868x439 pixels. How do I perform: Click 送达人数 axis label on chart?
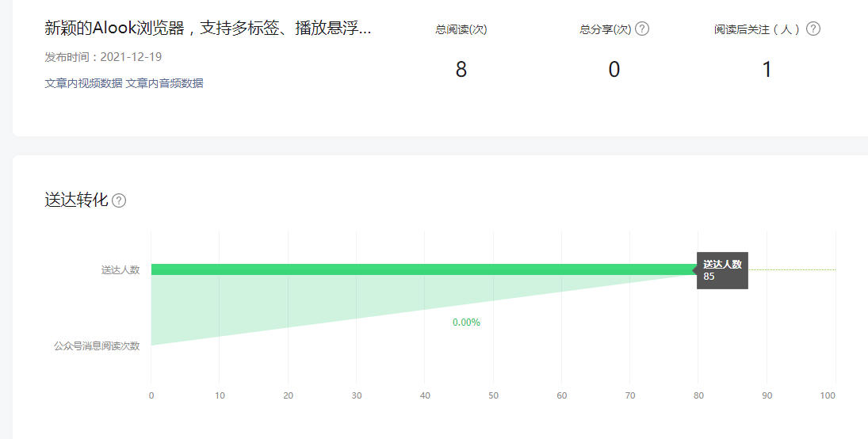pyautogui.click(x=120, y=270)
